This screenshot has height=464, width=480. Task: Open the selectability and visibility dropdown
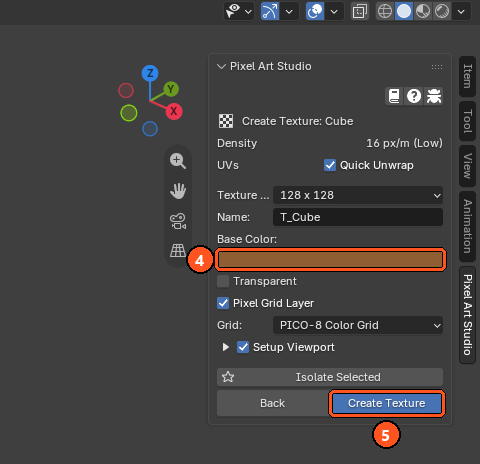click(x=239, y=11)
